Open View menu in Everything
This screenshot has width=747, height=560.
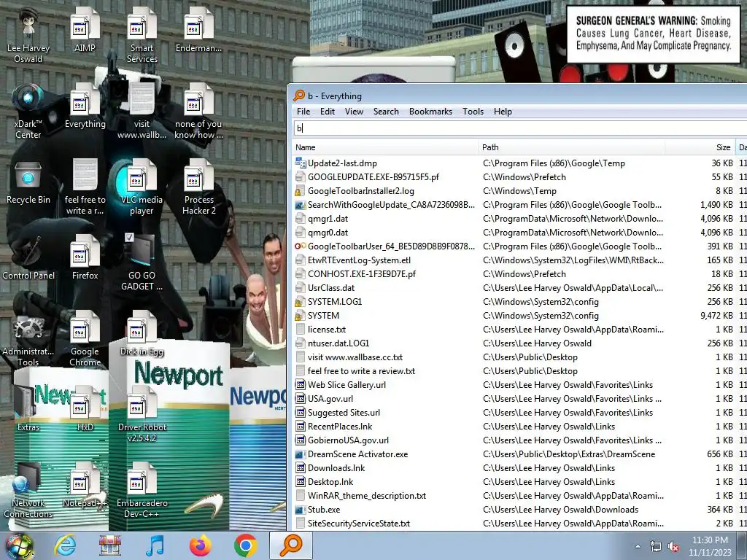click(354, 112)
